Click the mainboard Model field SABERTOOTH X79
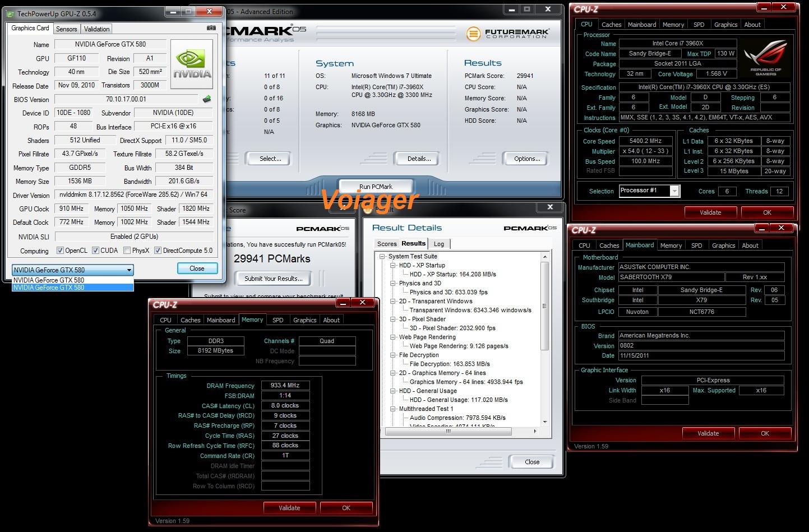The height and width of the screenshot is (532, 809). (671, 277)
